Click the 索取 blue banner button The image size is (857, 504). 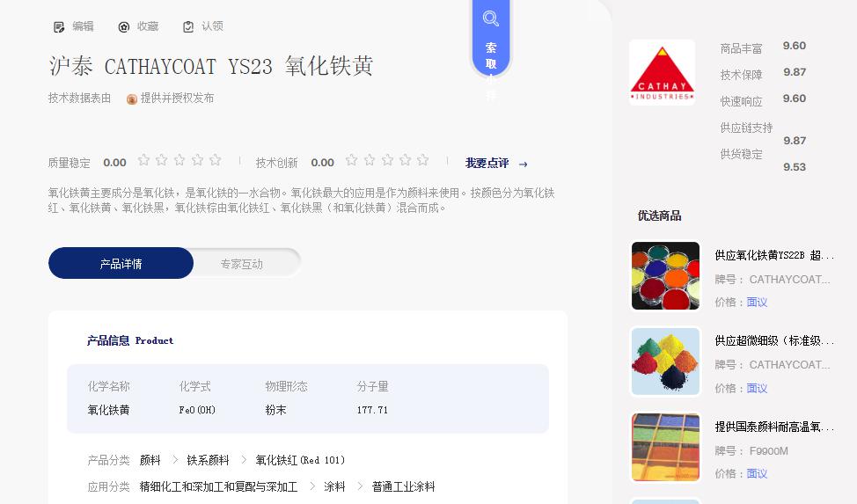[491, 39]
